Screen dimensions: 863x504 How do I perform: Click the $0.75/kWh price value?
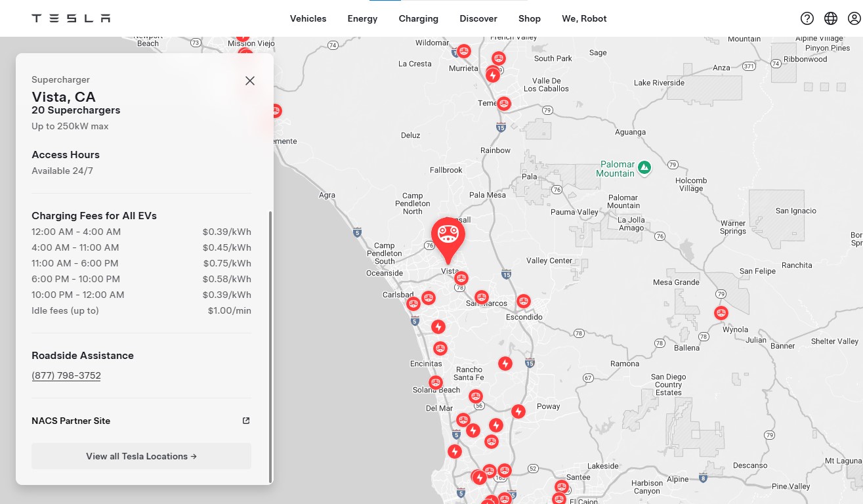click(x=227, y=263)
